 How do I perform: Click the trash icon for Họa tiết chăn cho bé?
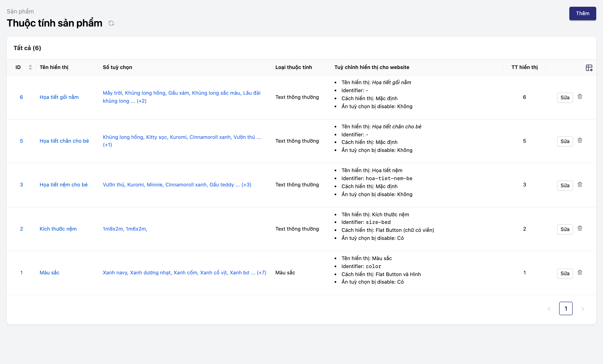[x=579, y=140]
